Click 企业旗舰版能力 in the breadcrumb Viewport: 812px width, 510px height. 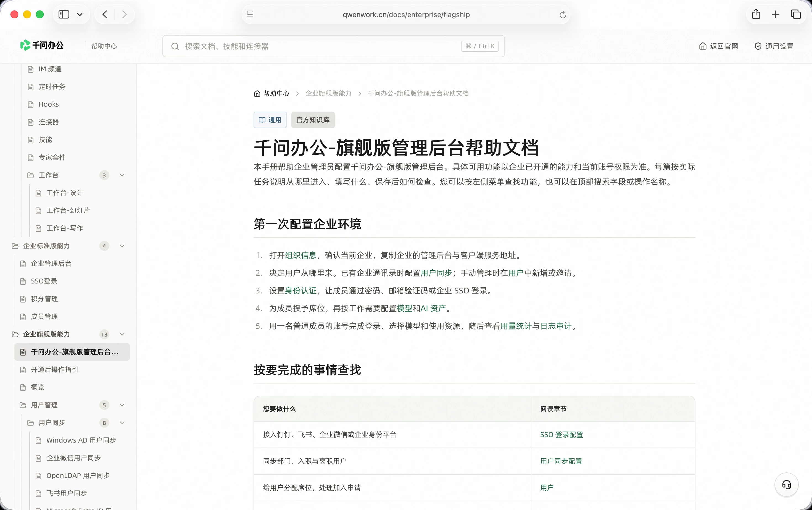coord(328,93)
